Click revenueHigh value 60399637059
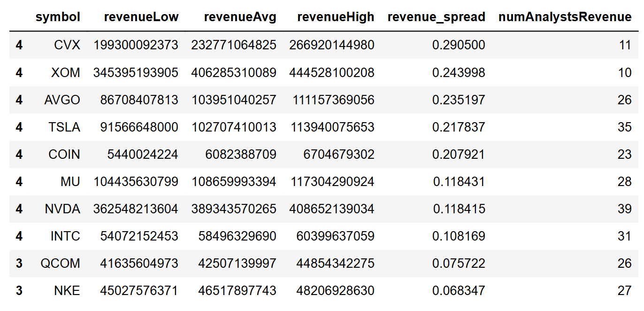 pos(336,236)
